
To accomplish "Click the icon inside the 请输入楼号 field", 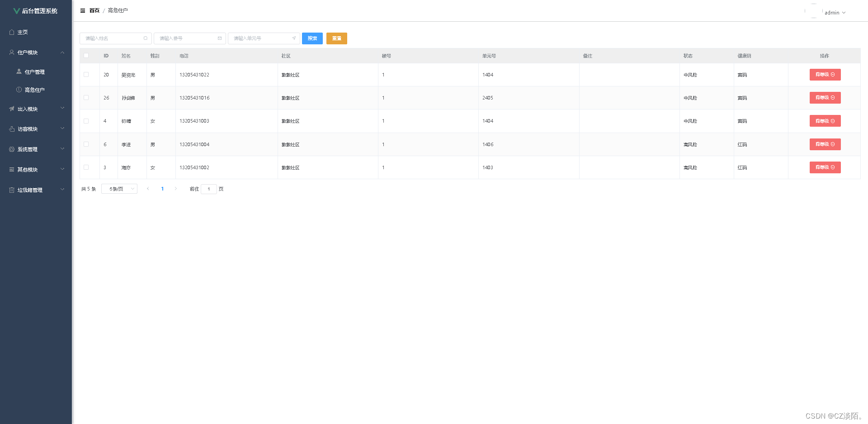I will 220,38.
